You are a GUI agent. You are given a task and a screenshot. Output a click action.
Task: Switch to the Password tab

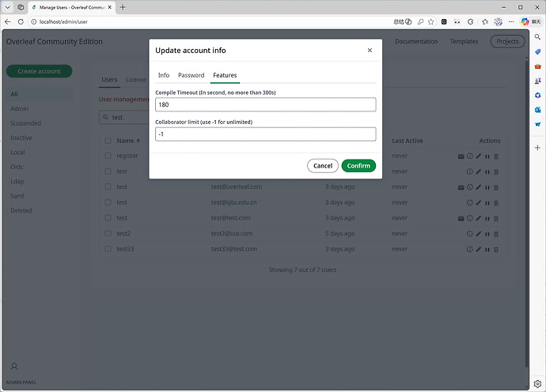click(191, 75)
